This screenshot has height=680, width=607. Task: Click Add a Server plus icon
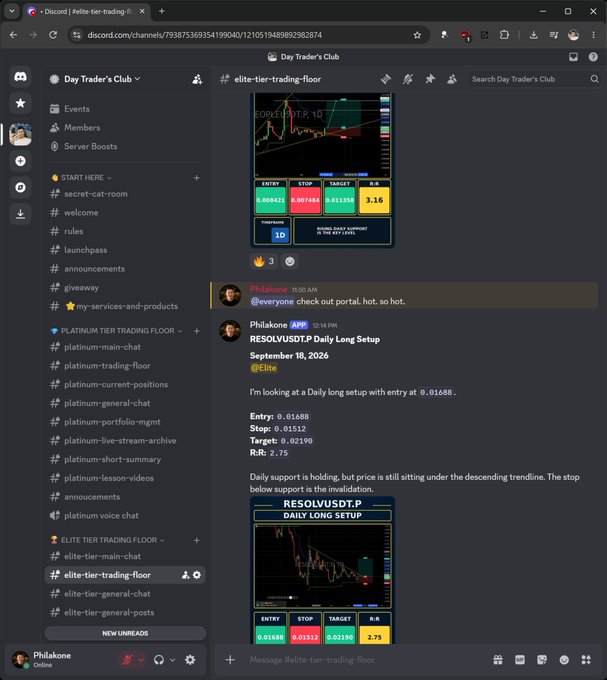tap(20, 161)
